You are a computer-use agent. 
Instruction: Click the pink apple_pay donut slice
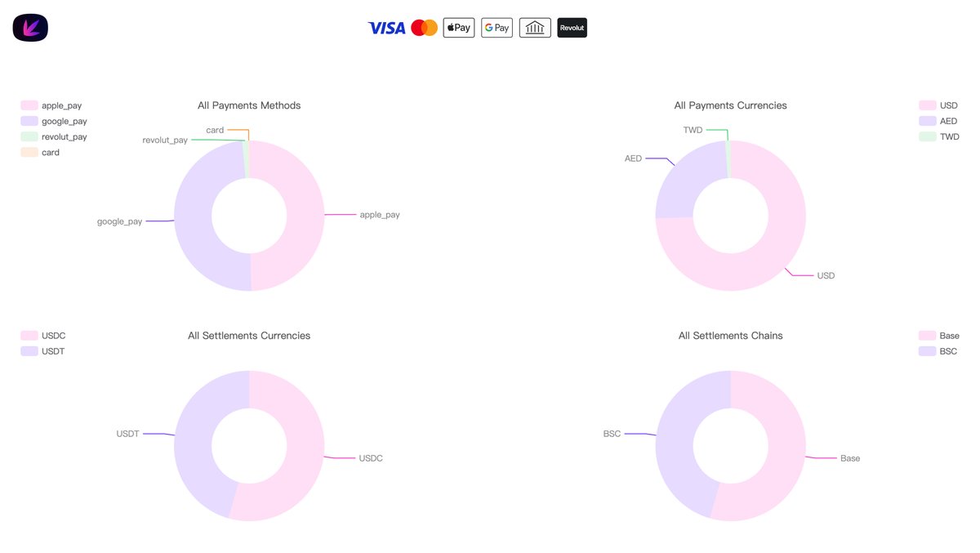(305, 215)
